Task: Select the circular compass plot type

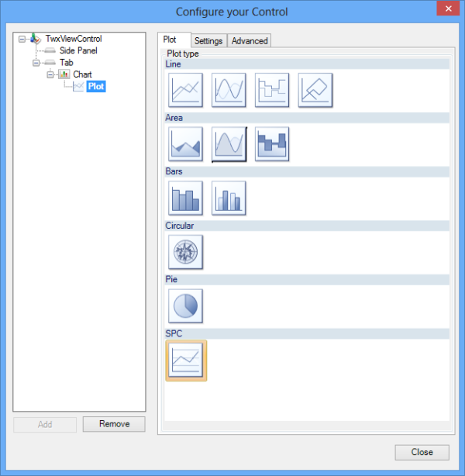Action: point(185,252)
